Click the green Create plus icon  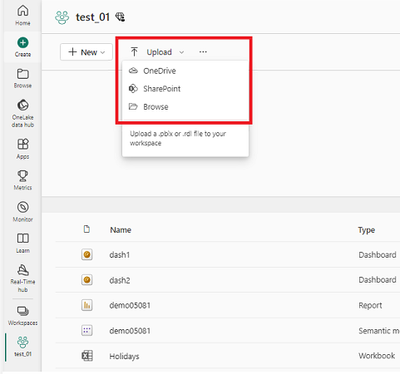coord(23,43)
